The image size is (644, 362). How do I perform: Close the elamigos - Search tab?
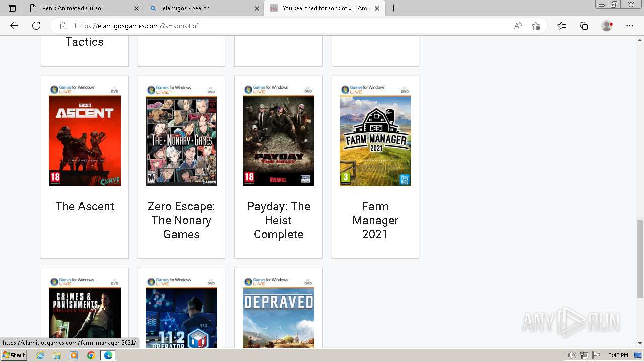click(257, 8)
